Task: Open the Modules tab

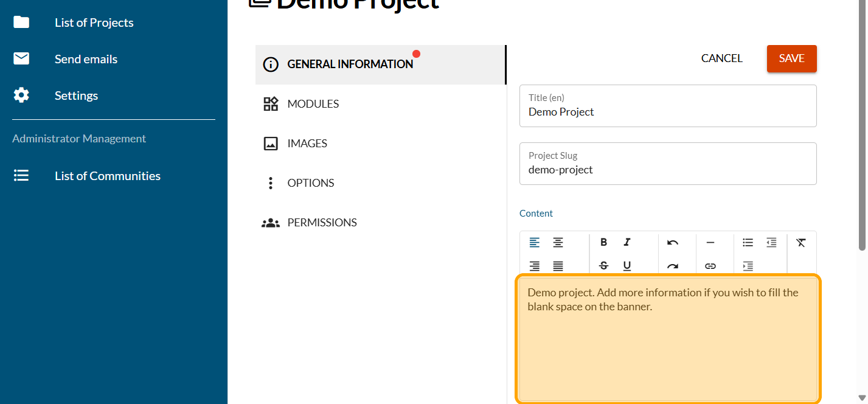Action: [313, 104]
